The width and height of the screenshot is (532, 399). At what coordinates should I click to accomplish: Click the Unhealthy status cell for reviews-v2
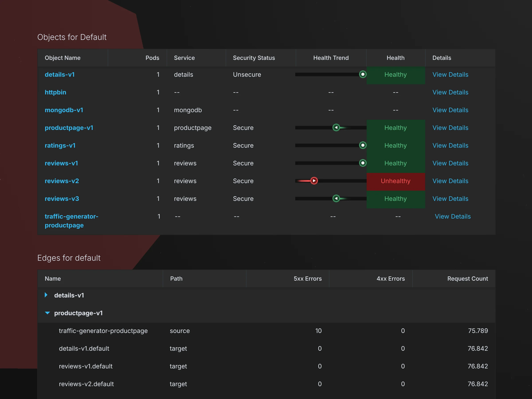(x=396, y=182)
